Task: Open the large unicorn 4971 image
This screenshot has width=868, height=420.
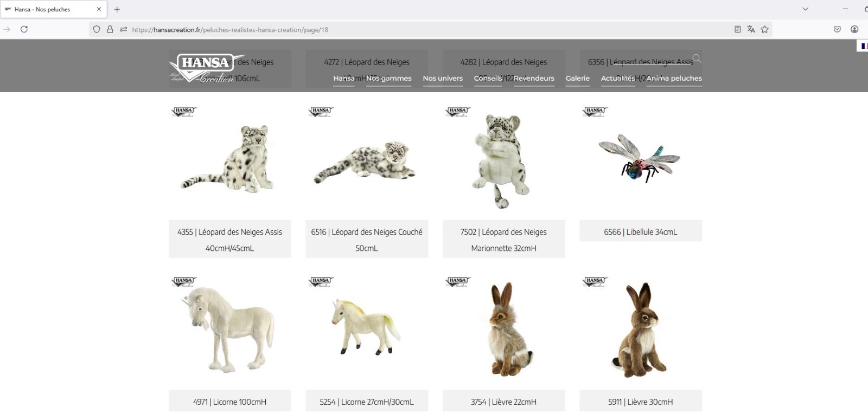Action: click(230, 329)
